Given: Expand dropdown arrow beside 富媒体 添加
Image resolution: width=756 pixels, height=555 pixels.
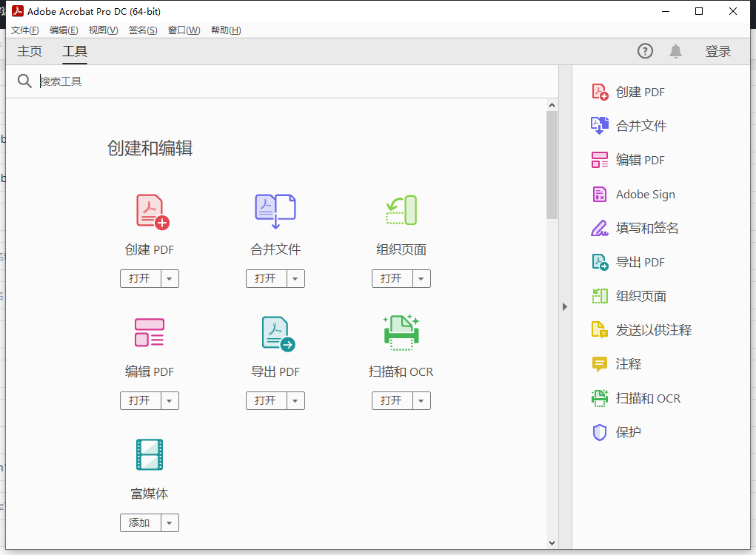Looking at the screenshot, I should [170, 522].
